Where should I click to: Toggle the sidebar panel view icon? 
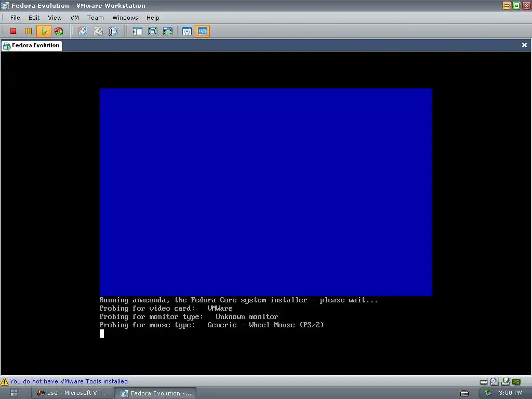137,31
